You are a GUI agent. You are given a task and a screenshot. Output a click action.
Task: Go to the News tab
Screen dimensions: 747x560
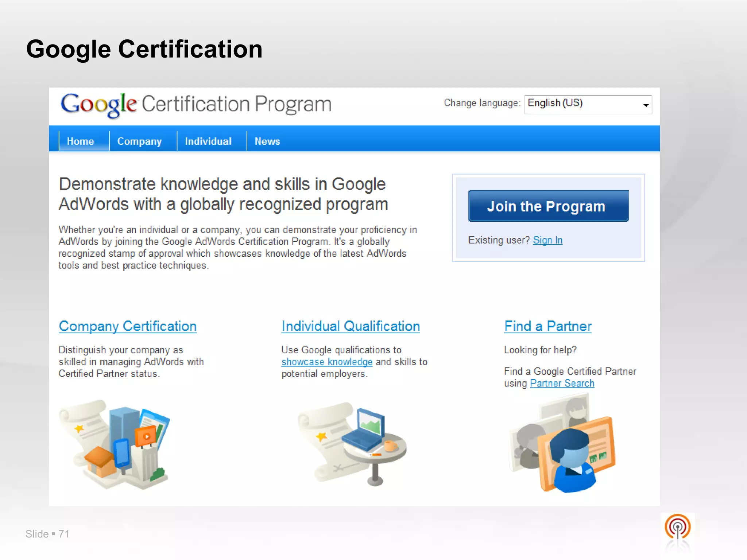267,141
